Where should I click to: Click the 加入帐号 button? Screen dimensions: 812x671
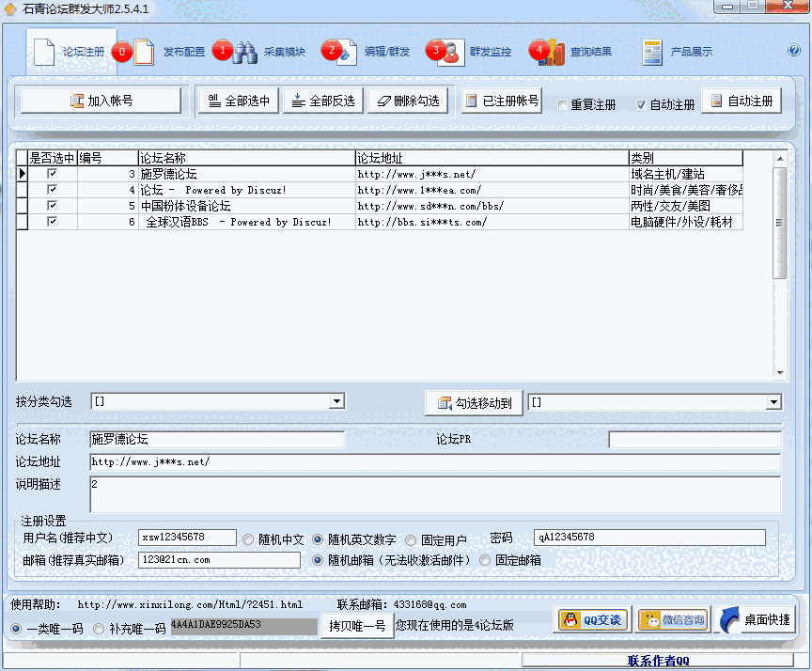[100, 99]
